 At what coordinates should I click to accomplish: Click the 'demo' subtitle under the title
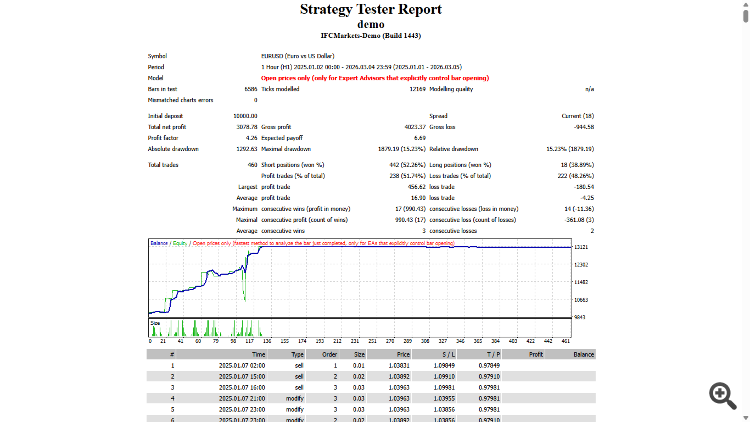point(371,24)
